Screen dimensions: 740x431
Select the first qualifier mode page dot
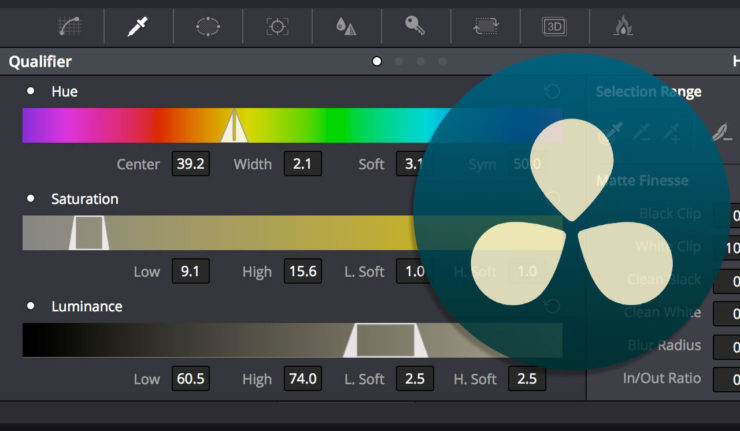377,61
